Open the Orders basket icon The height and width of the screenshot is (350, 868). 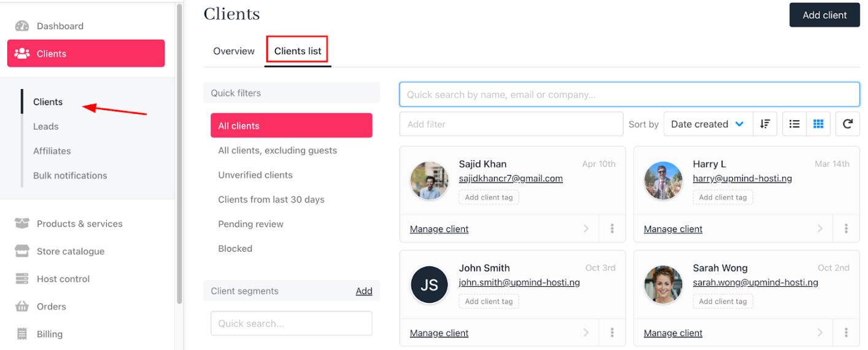(22, 306)
